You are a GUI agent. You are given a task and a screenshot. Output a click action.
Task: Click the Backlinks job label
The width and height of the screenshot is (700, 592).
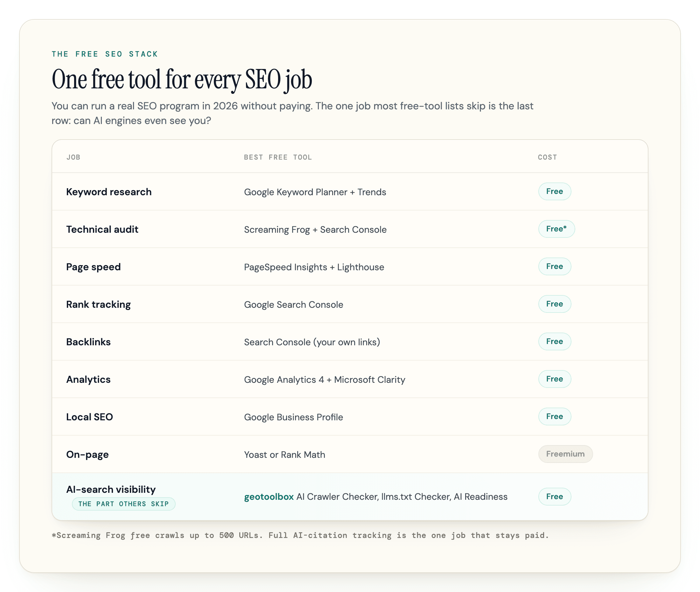click(x=88, y=342)
